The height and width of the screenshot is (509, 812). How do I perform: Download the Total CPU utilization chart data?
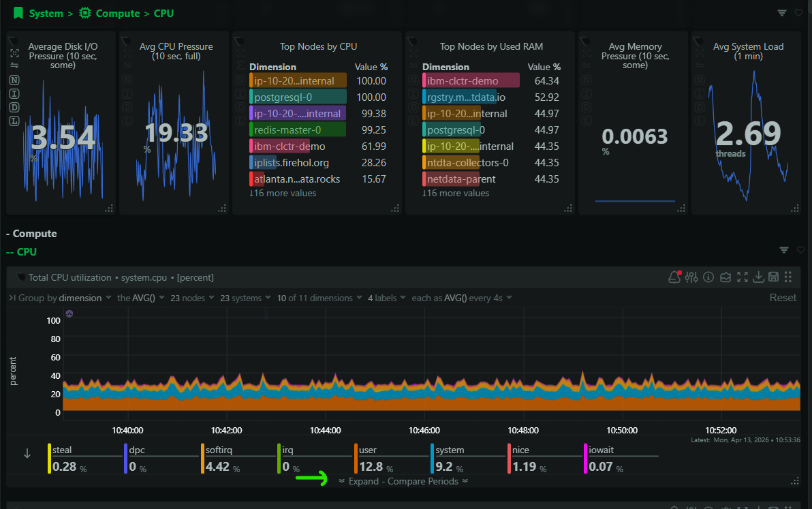pyautogui.click(x=759, y=277)
